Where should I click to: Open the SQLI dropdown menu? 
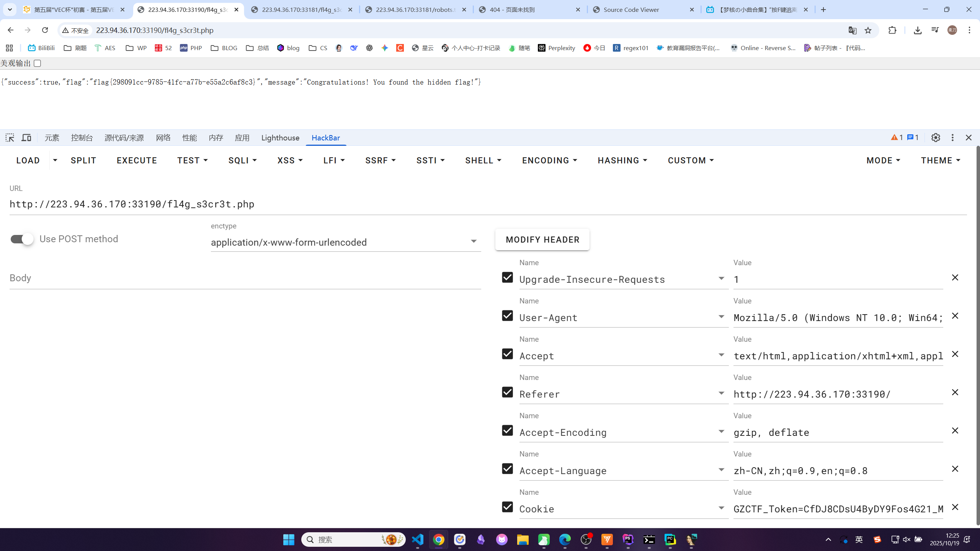tap(242, 161)
